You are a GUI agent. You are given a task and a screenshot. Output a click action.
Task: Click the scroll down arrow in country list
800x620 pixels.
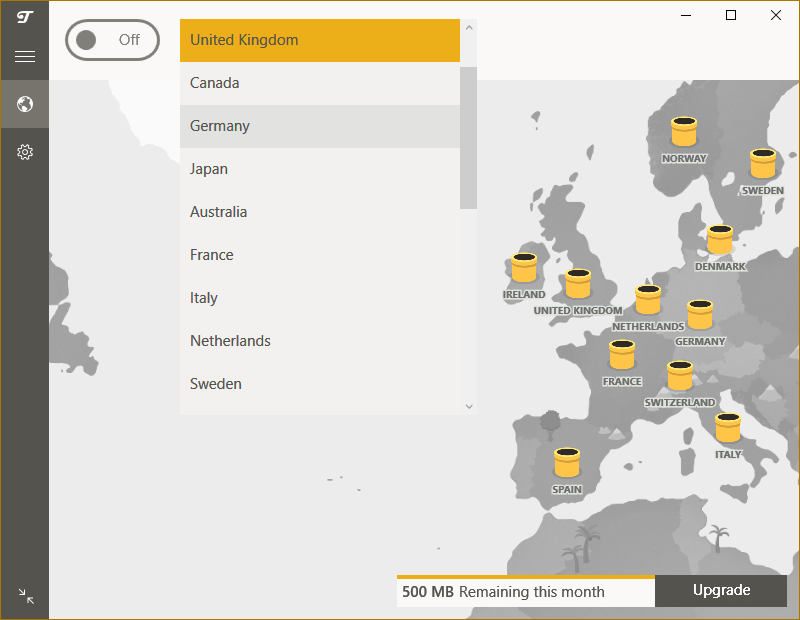click(468, 406)
